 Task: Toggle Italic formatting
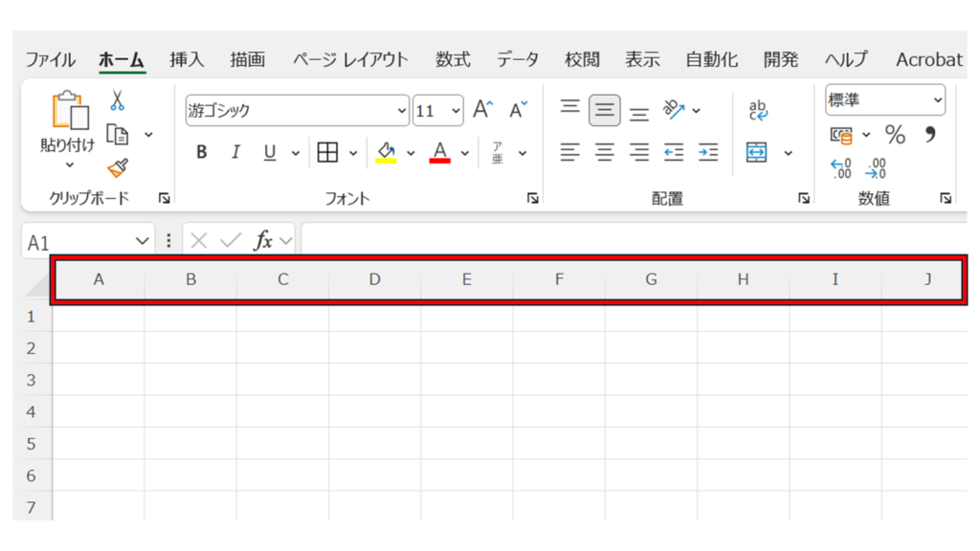coord(235,153)
